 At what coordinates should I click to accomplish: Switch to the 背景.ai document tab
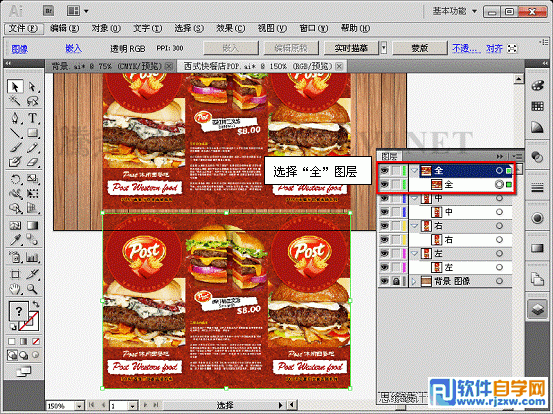(x=107, y=66)
